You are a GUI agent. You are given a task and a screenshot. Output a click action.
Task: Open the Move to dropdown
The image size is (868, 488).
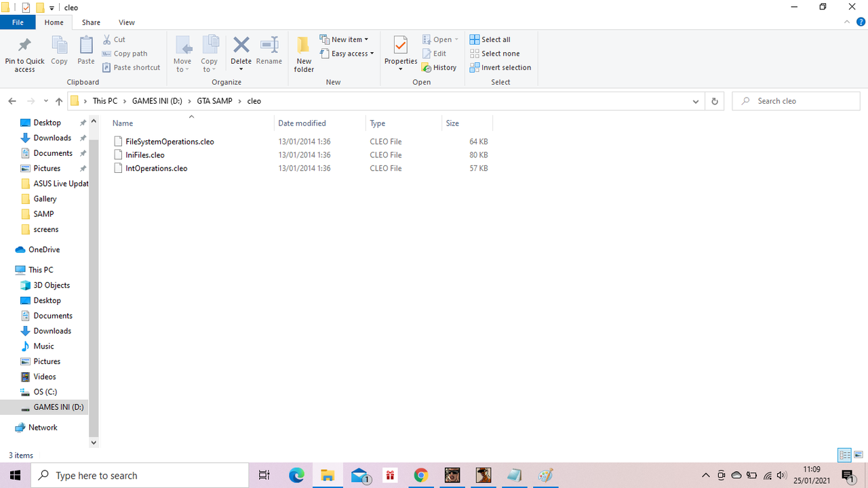(182, 54)
